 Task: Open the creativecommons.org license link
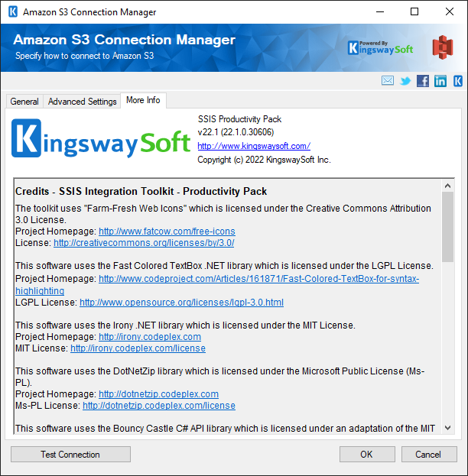point(144,243)
